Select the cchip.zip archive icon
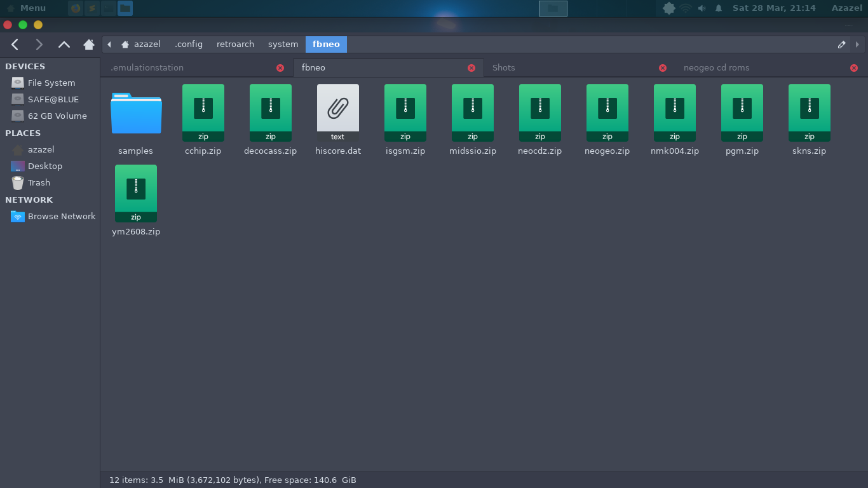Screen dimensions: 868x488 [x=203, y=112]
